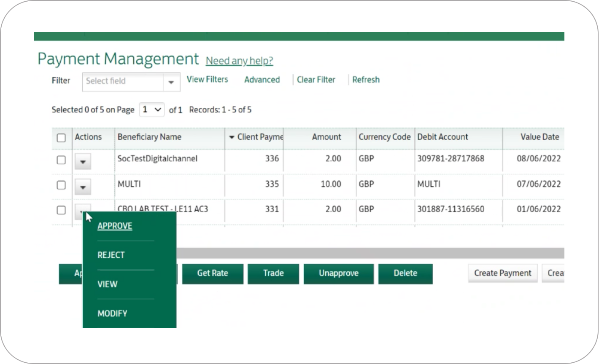
Task: Choose MODIFY in the actions menu
Action: click(112, 313)
